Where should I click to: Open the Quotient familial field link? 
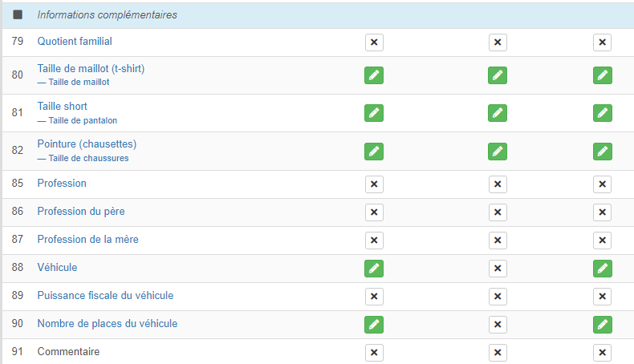point(75,41)
